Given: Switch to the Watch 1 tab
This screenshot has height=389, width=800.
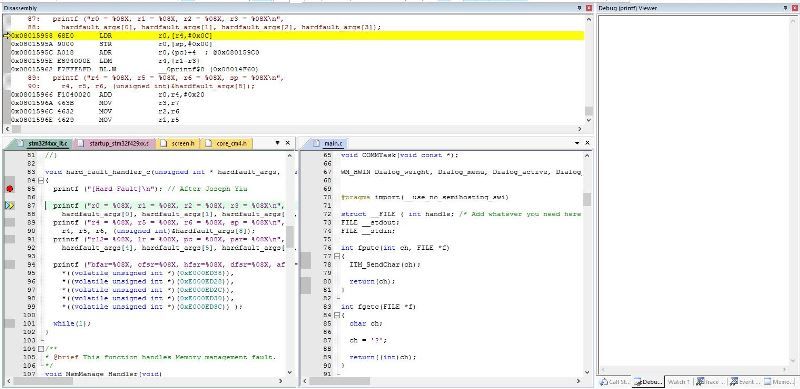Looking at the screenshot, I should pyautogui.click(x=678, y=381).
